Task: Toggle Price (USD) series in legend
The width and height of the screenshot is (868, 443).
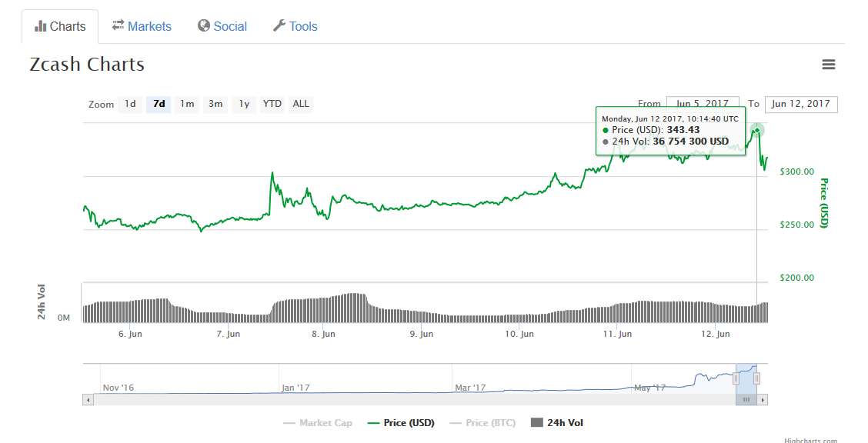Action: (x=402, y=423)
